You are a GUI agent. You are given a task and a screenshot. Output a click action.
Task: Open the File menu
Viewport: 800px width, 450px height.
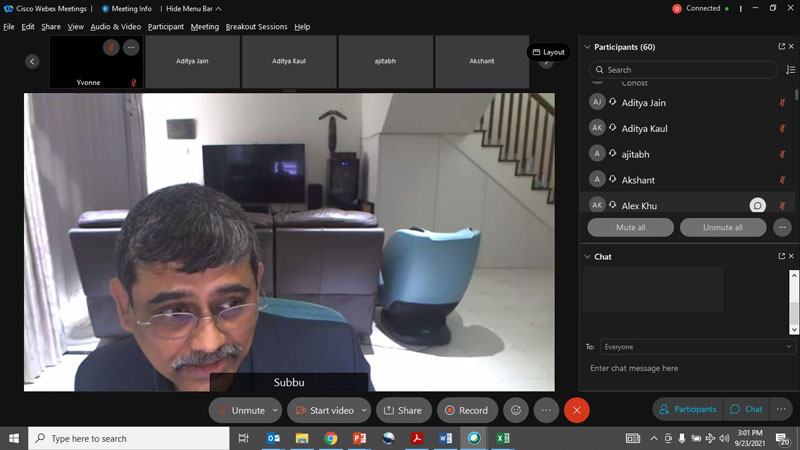point(9,27)
